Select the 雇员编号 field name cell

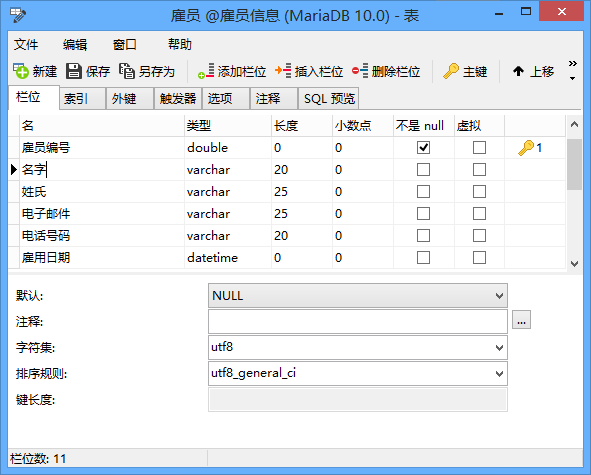tap(102, 147)
